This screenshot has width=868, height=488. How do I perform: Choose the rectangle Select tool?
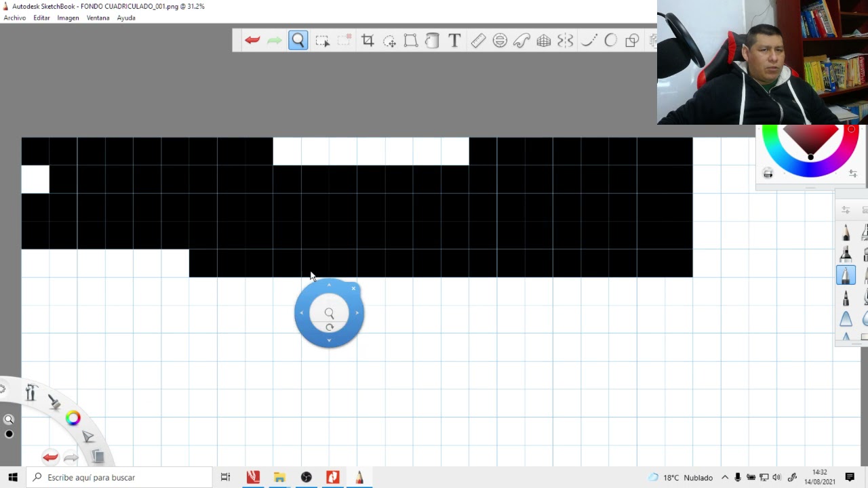(x=322, y=41)
